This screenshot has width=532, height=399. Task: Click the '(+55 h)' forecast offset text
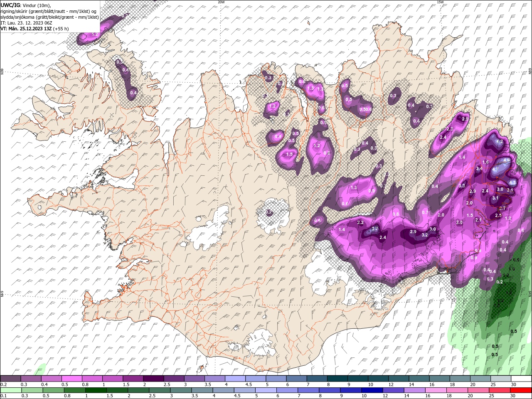[x=61, y=29]
